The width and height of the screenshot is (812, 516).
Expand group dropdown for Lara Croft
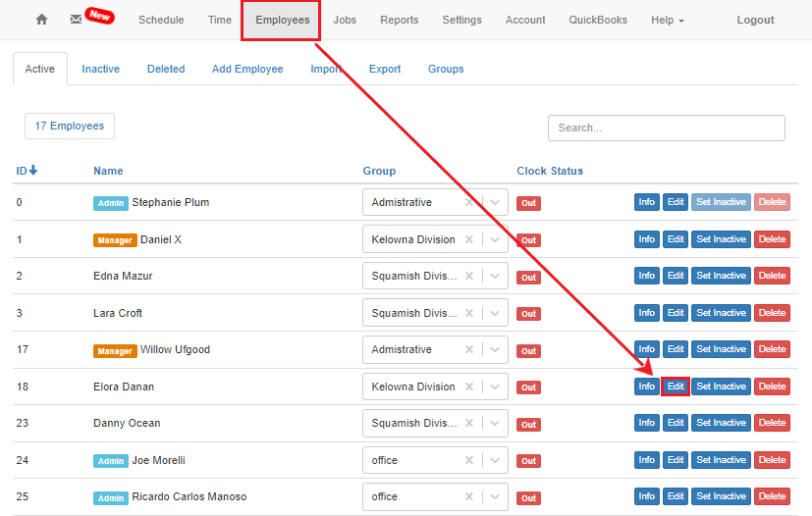(x=496, y=313)
